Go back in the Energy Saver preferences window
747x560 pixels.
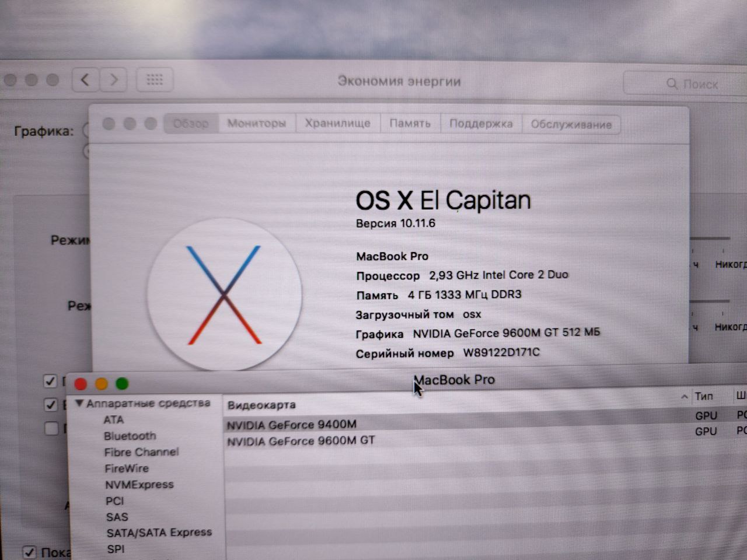(x=85, y=79)
